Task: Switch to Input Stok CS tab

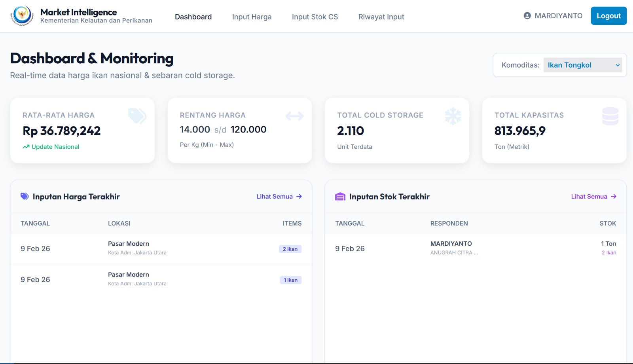Action: click(x=315, y=17)
